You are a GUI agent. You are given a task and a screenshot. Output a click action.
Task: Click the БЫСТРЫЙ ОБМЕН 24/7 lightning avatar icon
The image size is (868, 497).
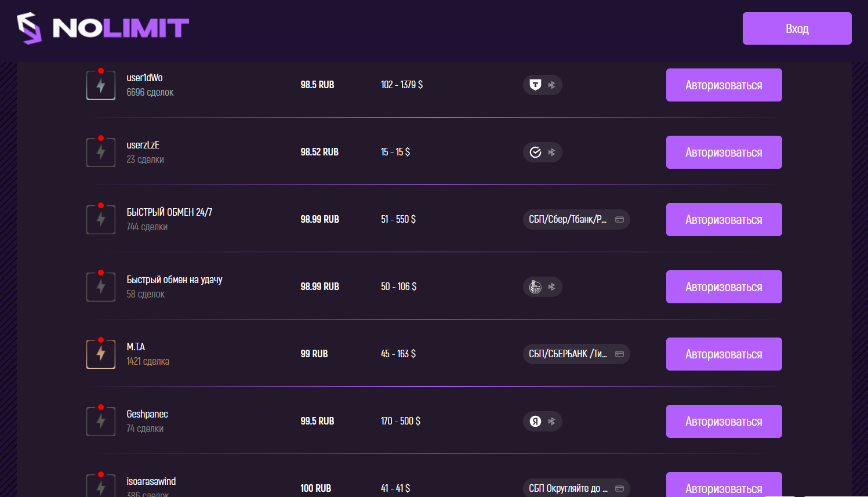coord(101,219)
